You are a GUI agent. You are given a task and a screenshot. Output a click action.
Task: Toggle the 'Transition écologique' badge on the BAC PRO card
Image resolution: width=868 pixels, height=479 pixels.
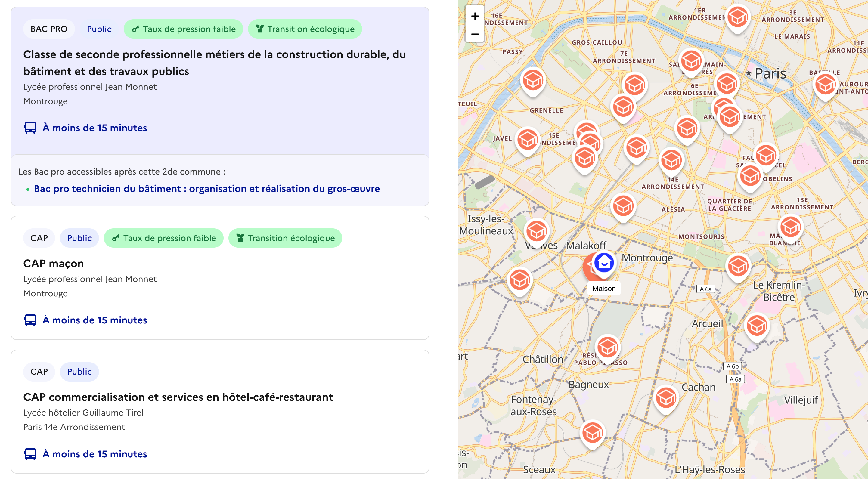(304, 29)
